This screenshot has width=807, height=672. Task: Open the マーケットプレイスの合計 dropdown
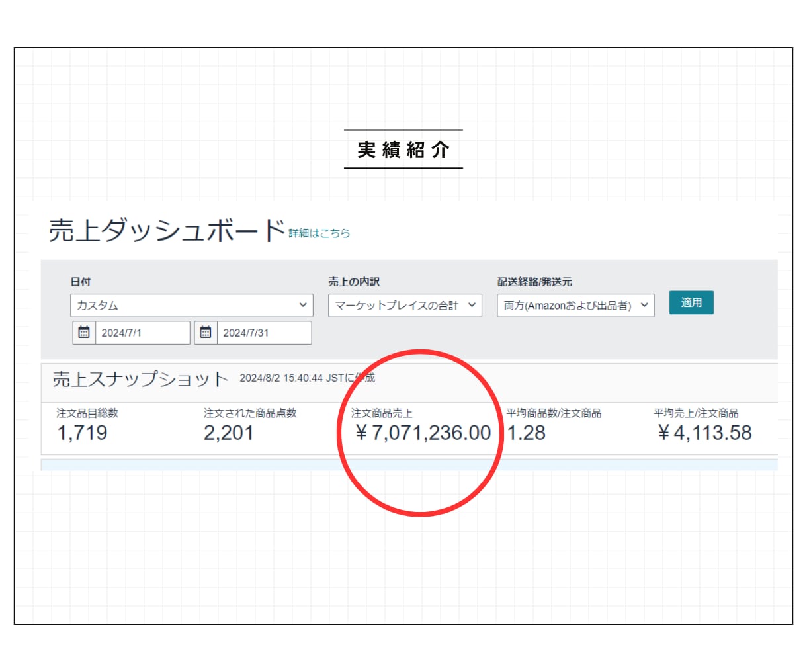click(x=405, y=305)
